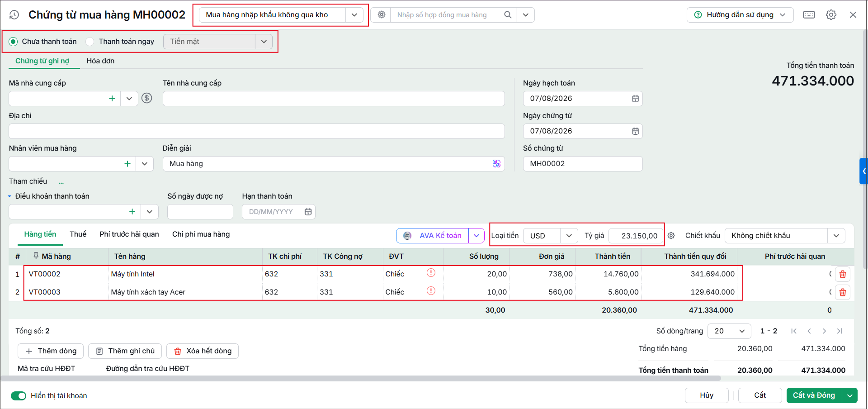The image size is (868, 409).
Task: Delete row 1 with the trash icon
Action: point(843,274)
